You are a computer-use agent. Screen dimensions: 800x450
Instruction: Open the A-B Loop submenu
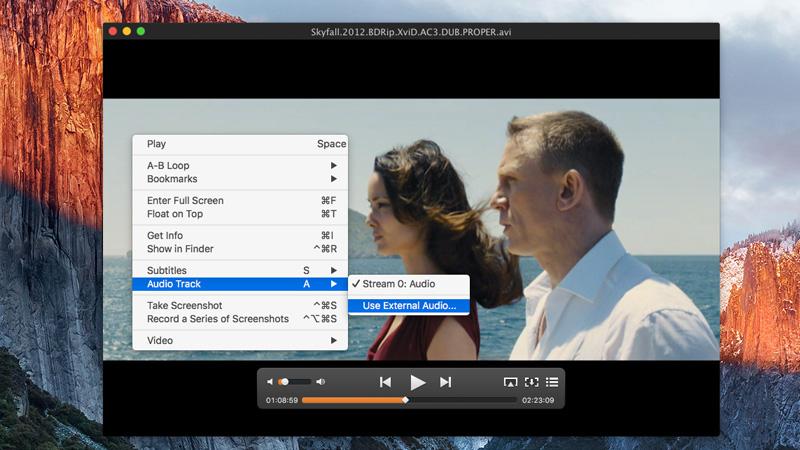[x=240, y=165]
